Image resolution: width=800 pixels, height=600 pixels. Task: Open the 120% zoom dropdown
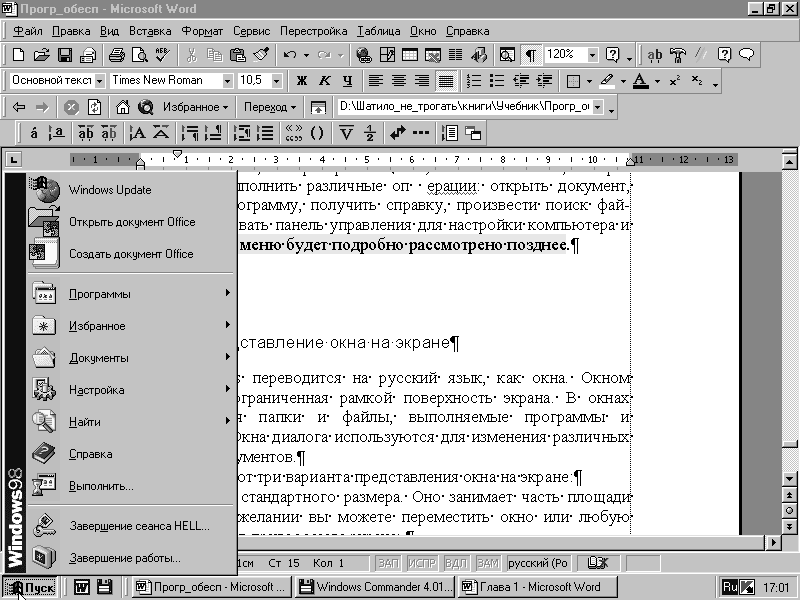tap(592, 55)
